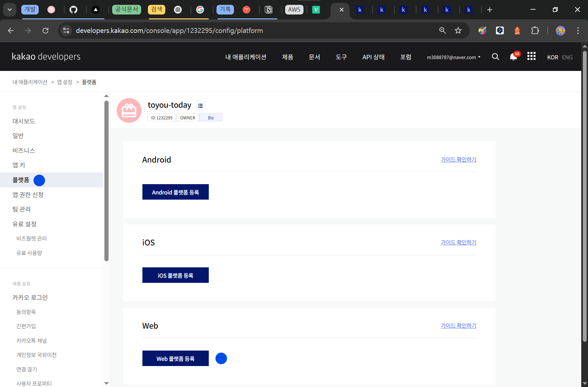This screenshot has width=588, height=387.
Task: Open 가이드 확인하기 link for Android
Action: click(458, 160)
